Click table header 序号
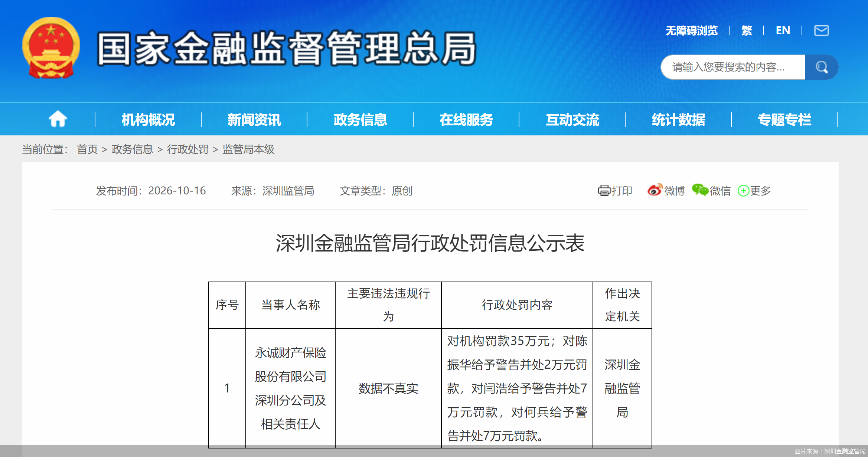868x457 pixels. coord(227,305)
